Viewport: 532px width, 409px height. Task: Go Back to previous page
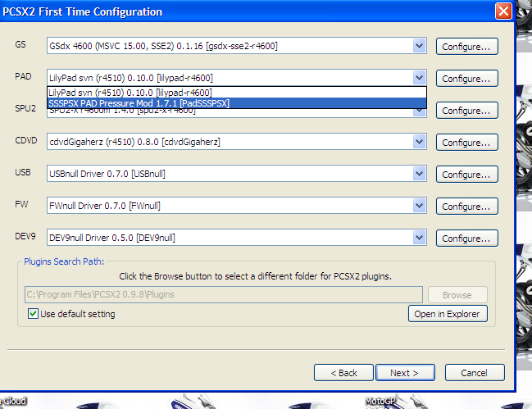tap(343, 373)
